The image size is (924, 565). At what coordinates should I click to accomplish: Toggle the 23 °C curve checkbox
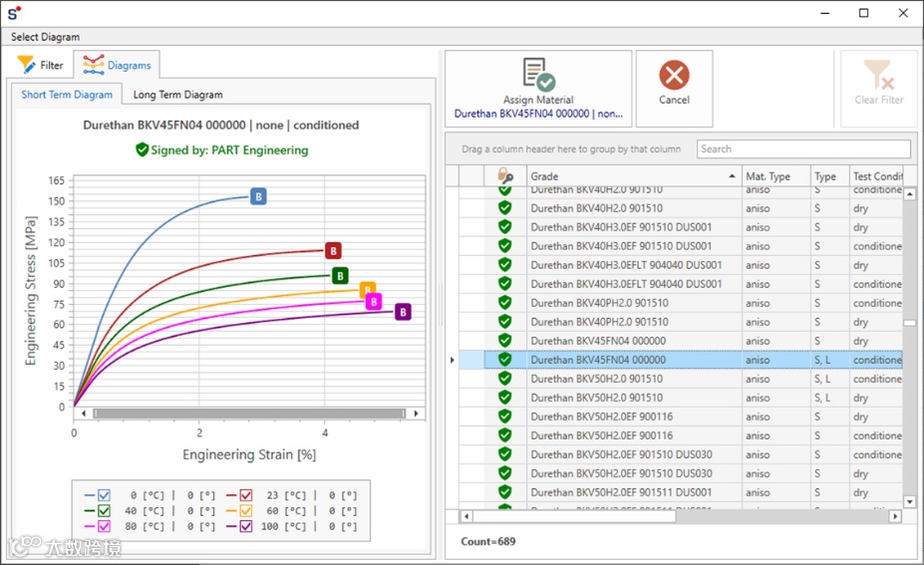pos(246,495)
